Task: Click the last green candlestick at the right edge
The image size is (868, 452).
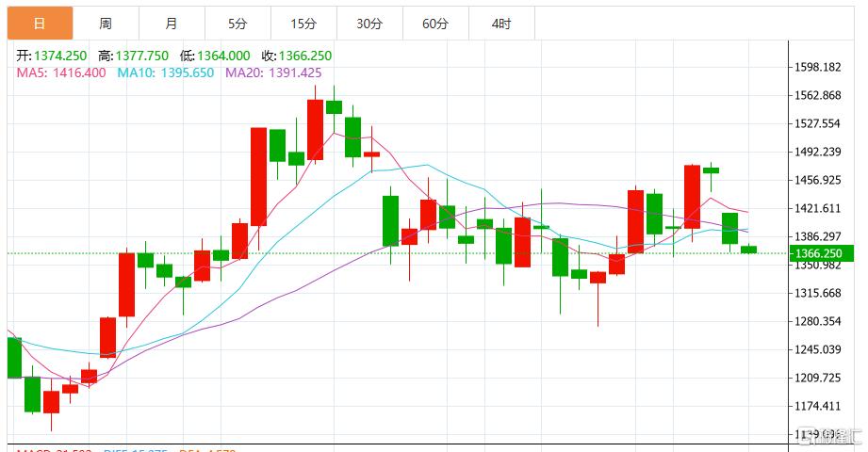Action: [748, 250]
